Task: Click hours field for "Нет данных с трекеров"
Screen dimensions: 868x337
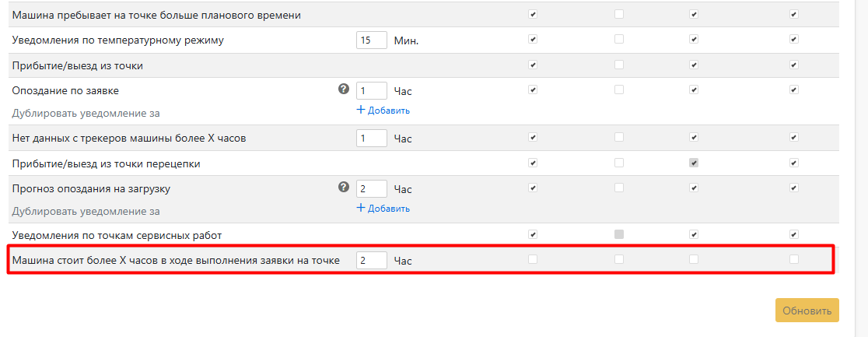Action: click(x=372, y=139)
